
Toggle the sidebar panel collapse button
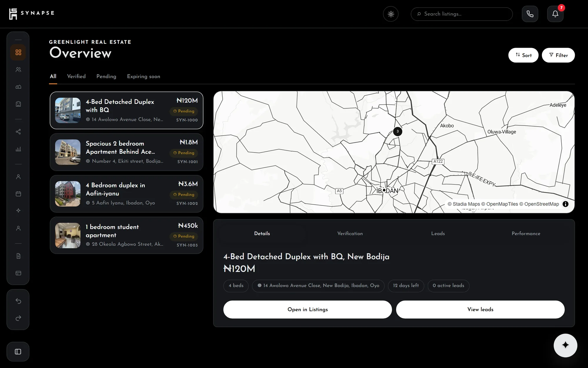pos(18,352)
